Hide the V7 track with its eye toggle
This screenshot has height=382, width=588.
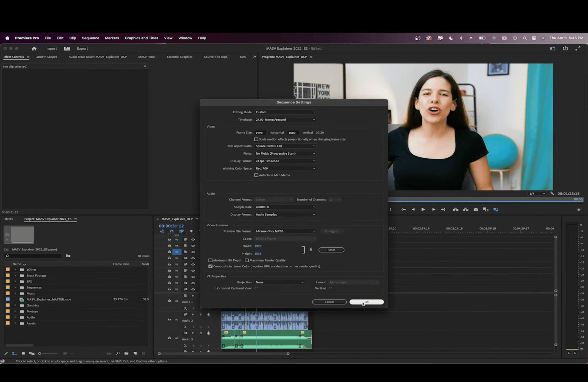(x=193, y=252)
